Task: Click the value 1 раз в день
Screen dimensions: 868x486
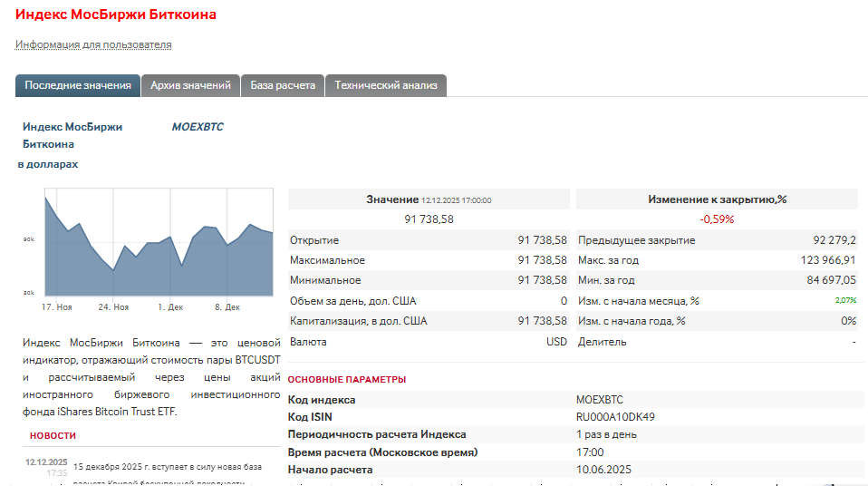Action: click(x=606, y=434)
